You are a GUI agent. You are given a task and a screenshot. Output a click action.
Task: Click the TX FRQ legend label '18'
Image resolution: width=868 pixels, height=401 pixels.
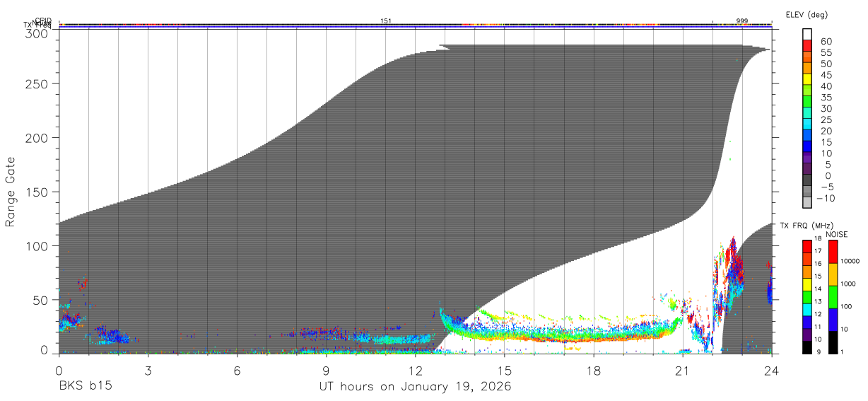pyautogui.click(x=818, y=238)
